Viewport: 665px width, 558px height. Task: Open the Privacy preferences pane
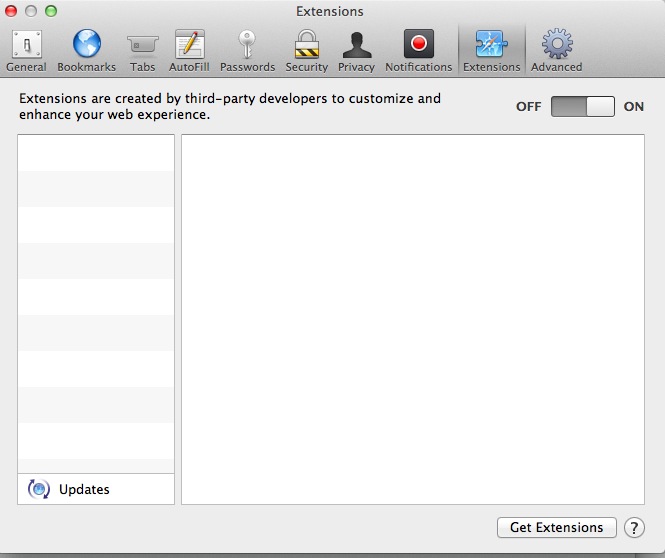tap(356, 50)
